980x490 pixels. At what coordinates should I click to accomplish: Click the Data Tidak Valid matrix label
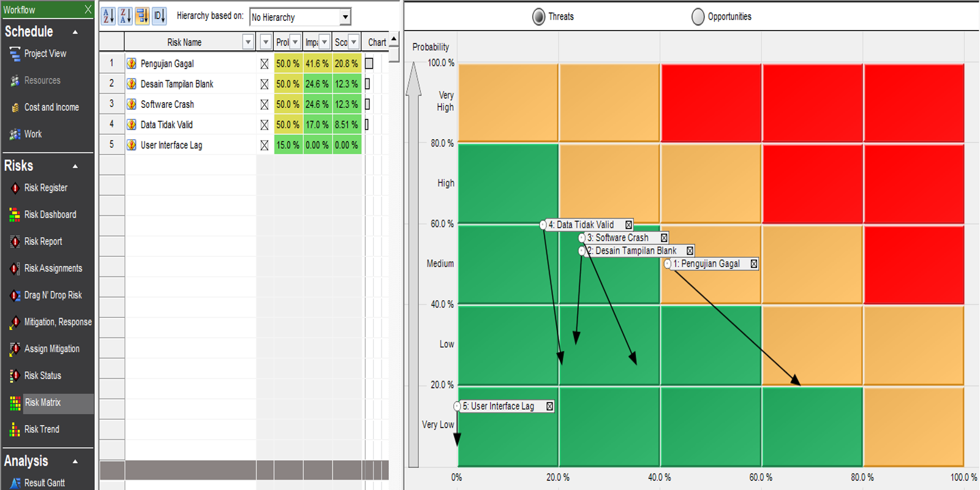coord(585,225)
